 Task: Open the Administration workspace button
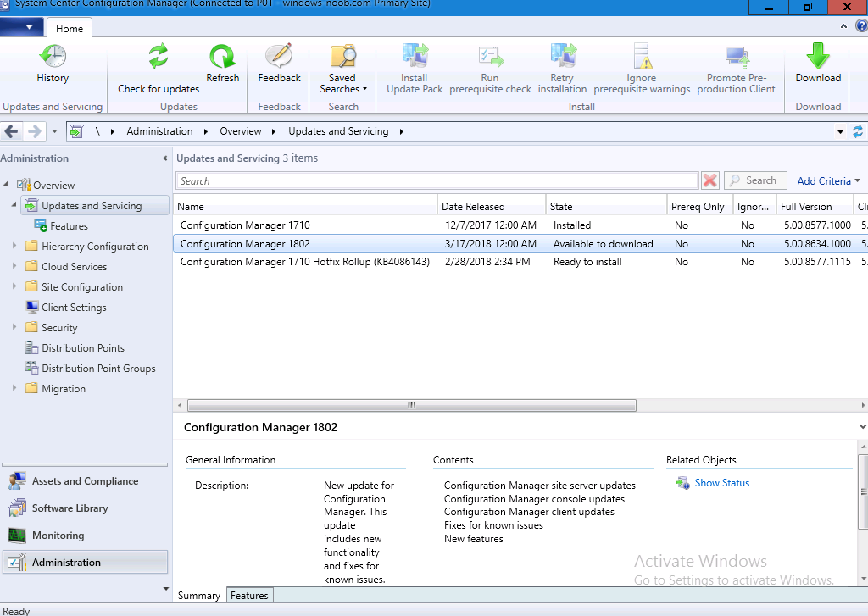pos(86,563)
